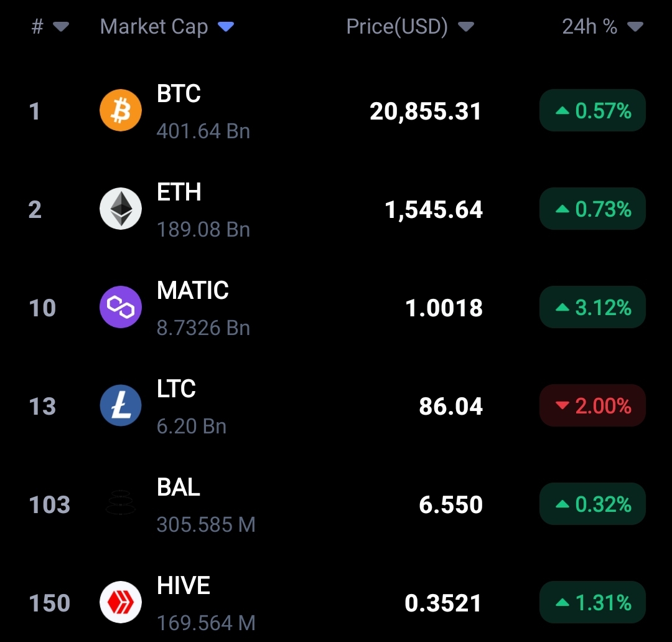The image size is (672, 642).
Task: Open LTC coin name
Action: click(176, 389)
